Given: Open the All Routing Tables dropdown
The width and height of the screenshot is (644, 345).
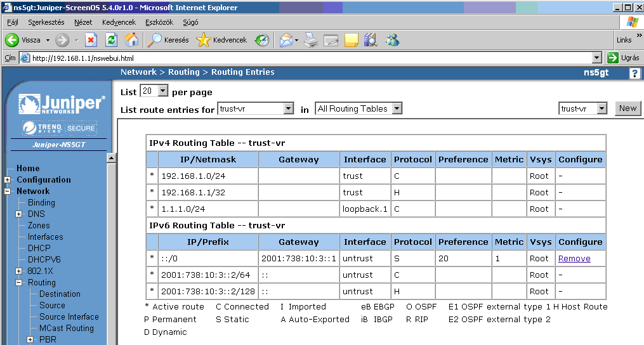Looking at the screenshot, I should (397, 108).
